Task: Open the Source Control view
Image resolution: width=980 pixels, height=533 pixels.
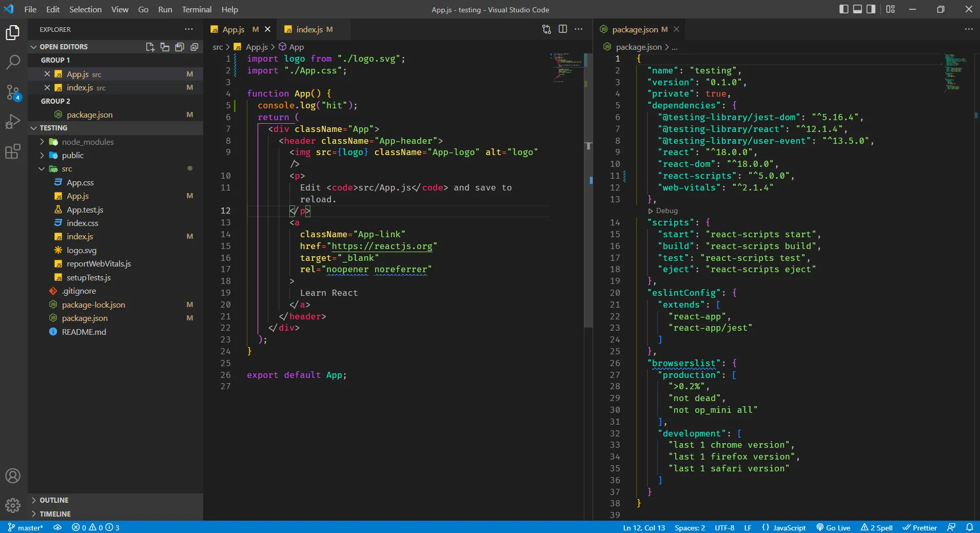Action: coord(13,92)
